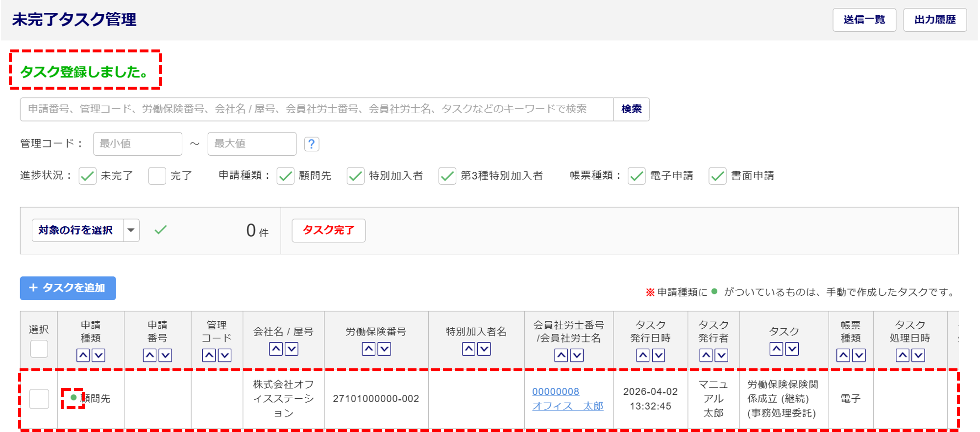Open the 対象の行を選択 dropdown arrow
This screenshot has height=432, width=980.
pyautogui.click(x=131, y=230)
